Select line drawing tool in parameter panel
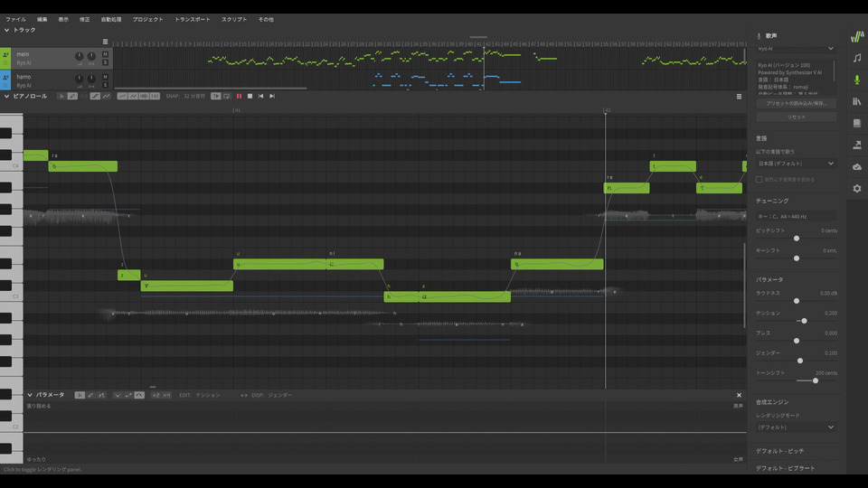Screen dimensions: 868x488 [x=101, y=395]
